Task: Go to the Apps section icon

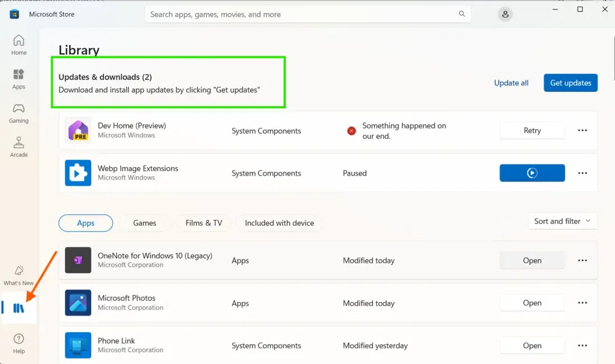Action: coord(18,79)
